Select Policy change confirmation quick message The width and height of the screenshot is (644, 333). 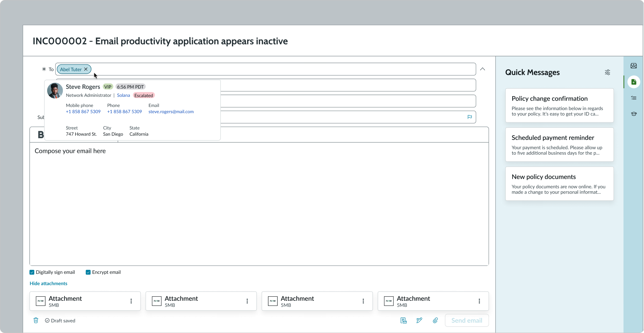click(559, 105)
